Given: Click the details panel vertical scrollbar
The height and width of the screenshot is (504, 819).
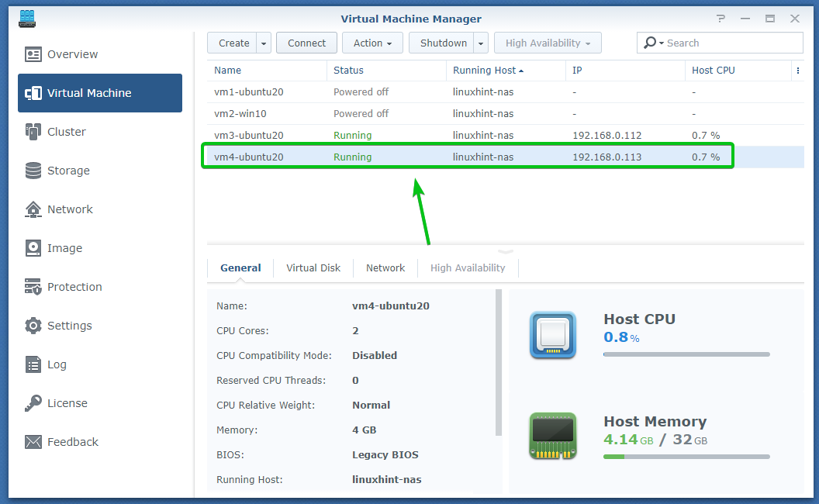Looking at the screenshot, I should pos(499,364).
